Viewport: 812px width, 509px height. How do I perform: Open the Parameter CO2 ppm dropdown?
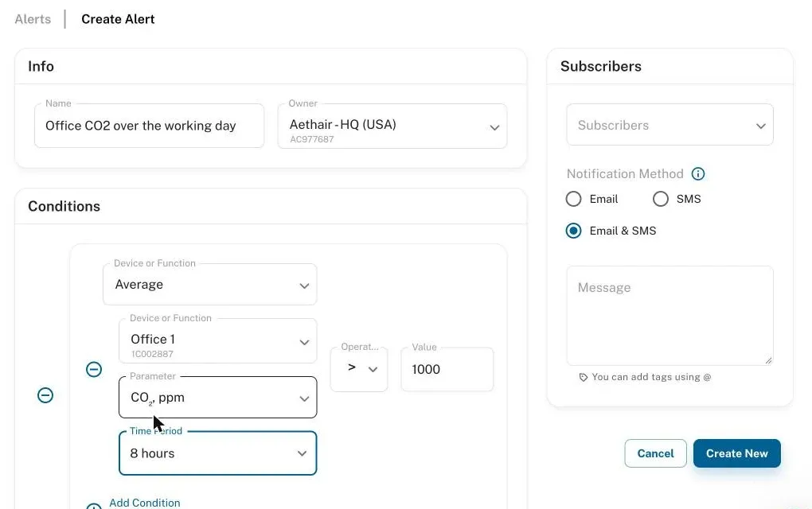point(217,398)
